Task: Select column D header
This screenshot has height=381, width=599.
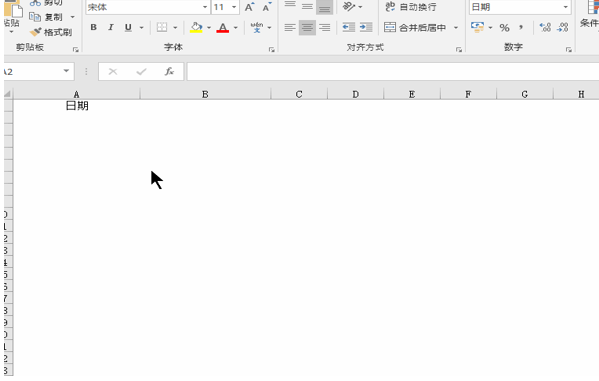Action: (x=355, y=94)
